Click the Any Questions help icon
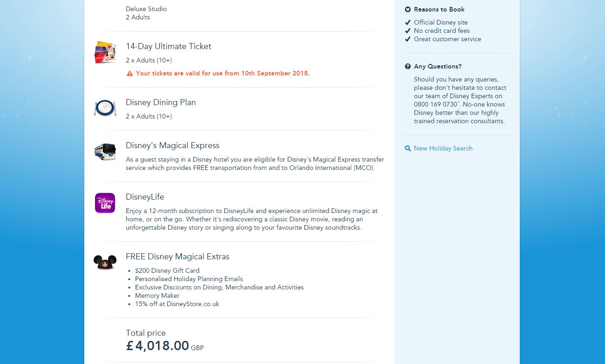Screen dimensions: 605x364 pos(408,67)
